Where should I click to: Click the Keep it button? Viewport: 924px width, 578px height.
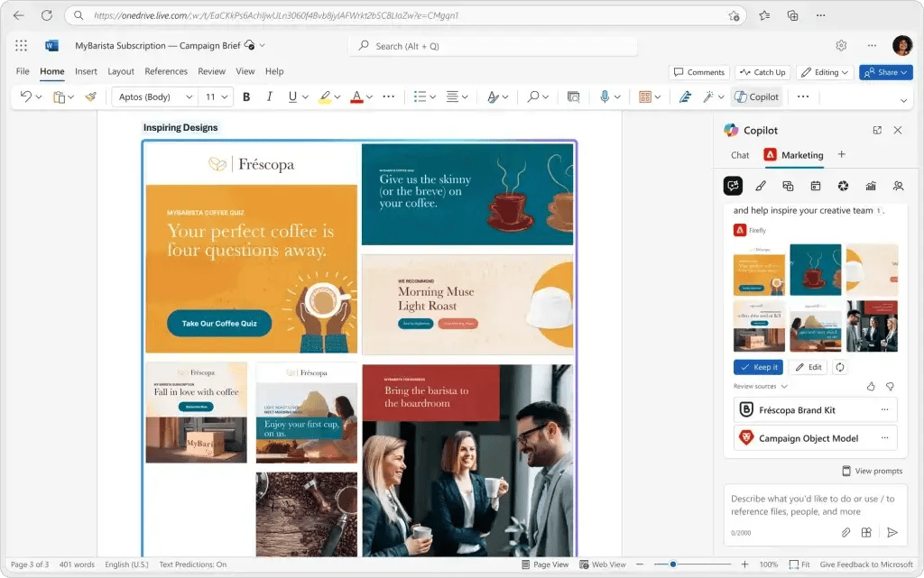tap(758, 367)
